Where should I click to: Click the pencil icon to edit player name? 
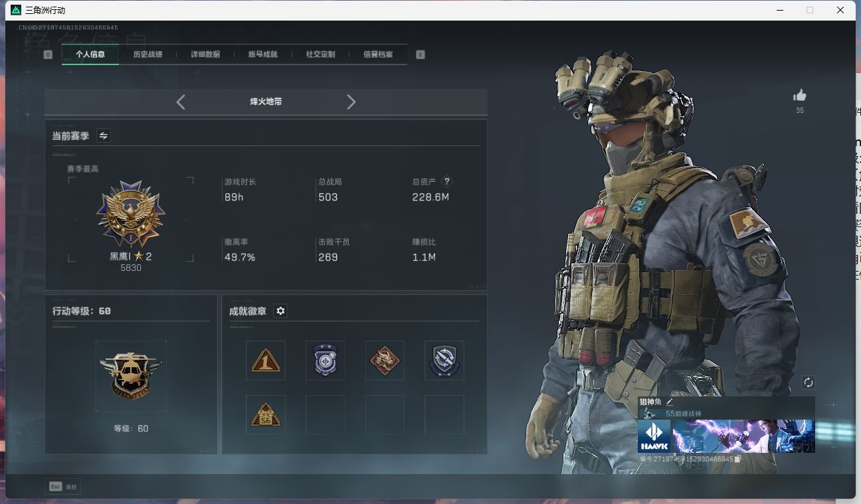pyautogui.click(x=670, y=402)
